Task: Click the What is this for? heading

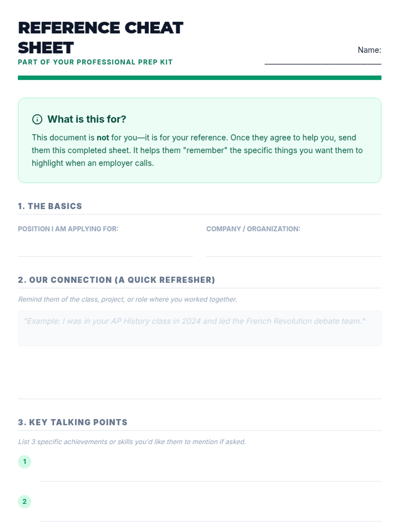Action: (x=87, y=119)
